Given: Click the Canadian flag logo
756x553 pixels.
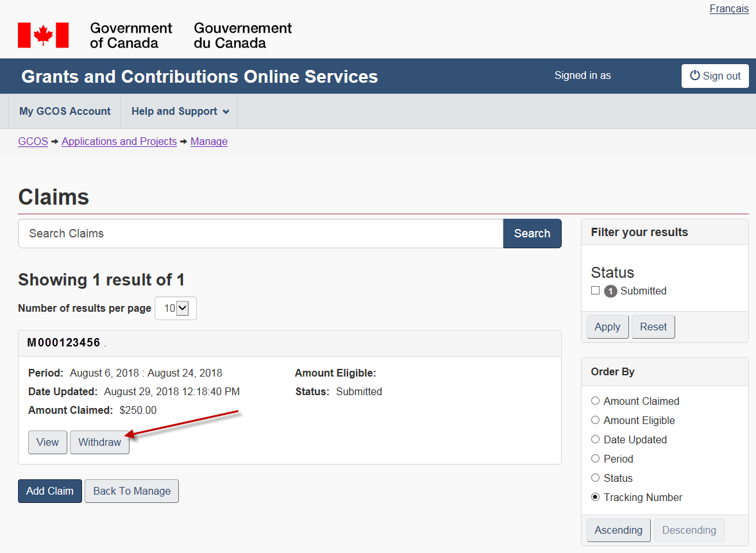Looking at the screenshot, I should pos(43,35).
